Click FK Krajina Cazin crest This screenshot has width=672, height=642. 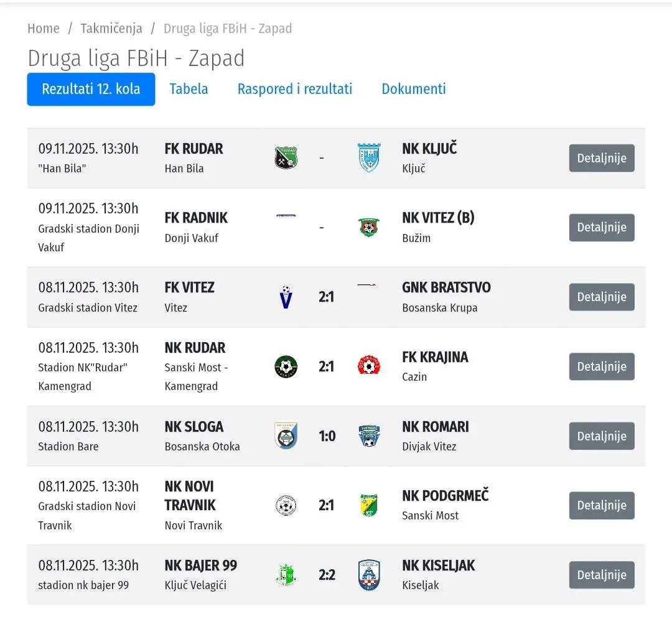pos(368,366)
